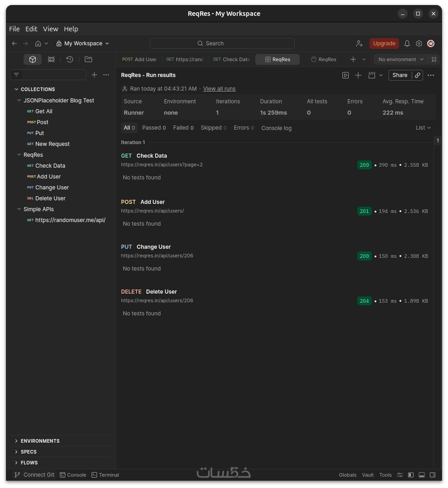Screen dimensions: 448x488
Task: Open the View all runs link
Action: click(219, 89)
